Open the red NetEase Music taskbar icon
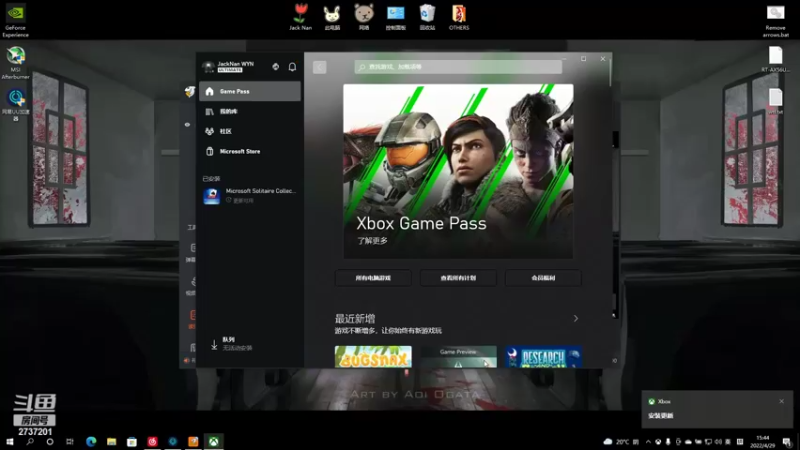The image size is (800, 450). [x=152, y=442]
